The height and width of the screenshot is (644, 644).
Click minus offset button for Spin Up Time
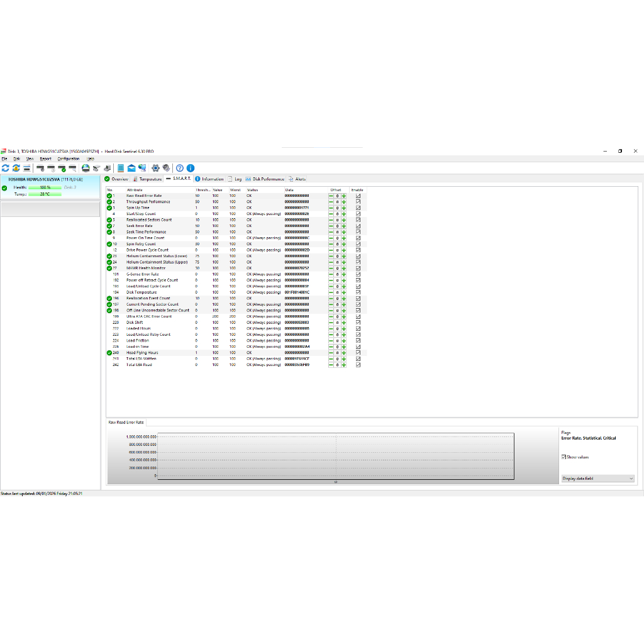331,208
